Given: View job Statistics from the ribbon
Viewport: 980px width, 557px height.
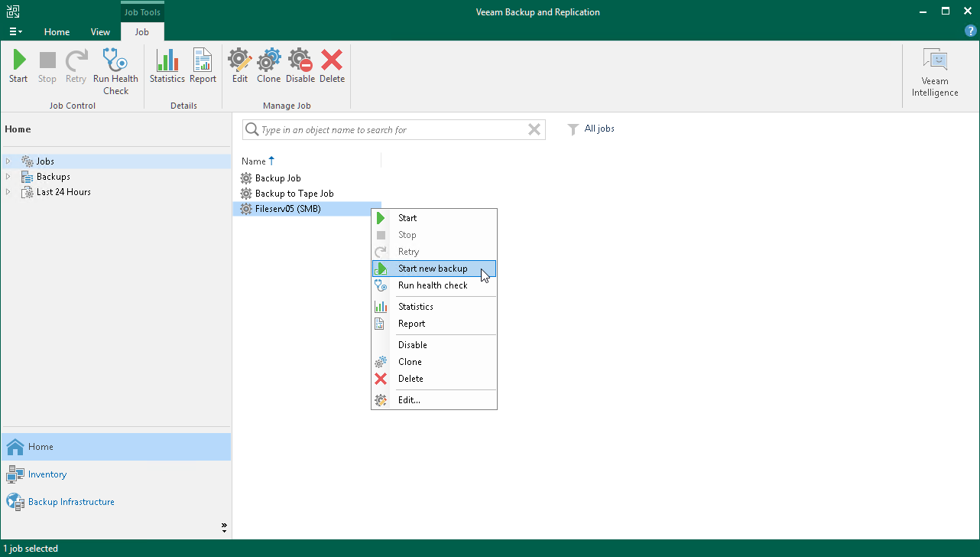Looking at the screenshot, I should 167,65.
